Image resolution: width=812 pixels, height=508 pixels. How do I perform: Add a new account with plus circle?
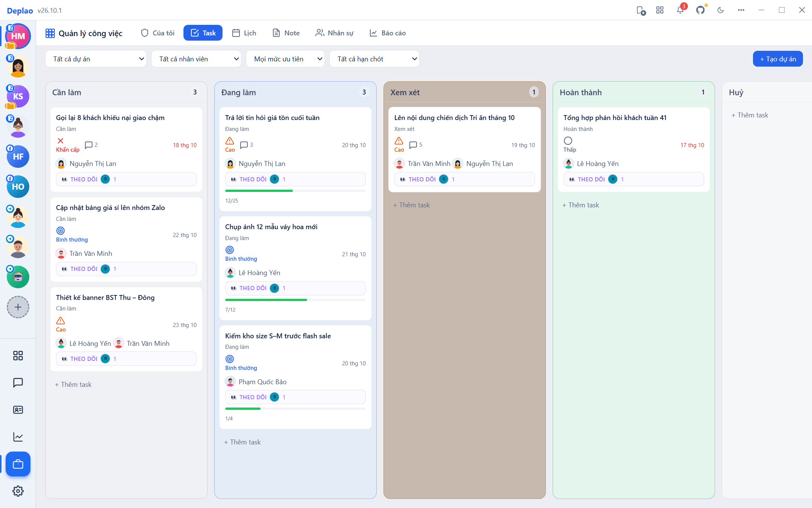(18, 307)
